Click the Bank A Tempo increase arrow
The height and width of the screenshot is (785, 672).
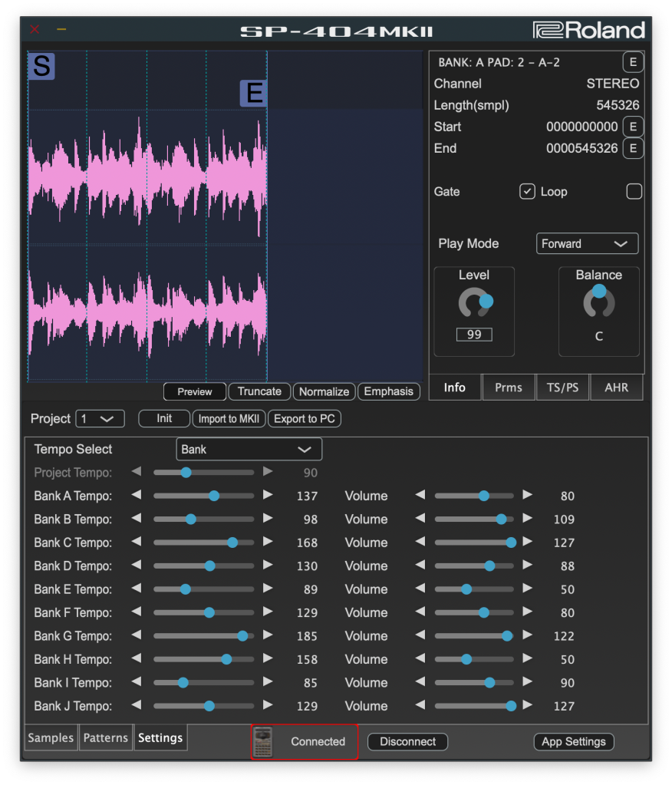(268, 496)
